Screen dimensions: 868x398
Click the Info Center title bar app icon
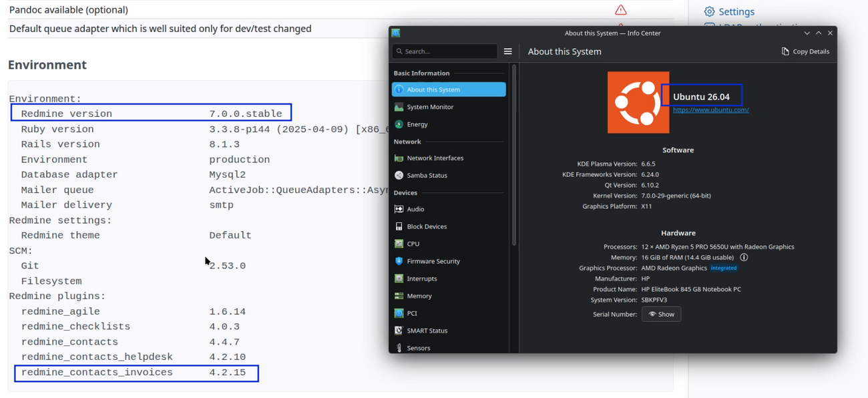[x=396, y=33]
